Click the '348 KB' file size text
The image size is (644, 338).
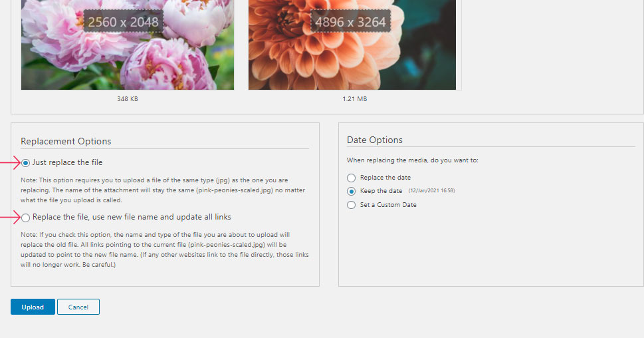coord(128,98)
